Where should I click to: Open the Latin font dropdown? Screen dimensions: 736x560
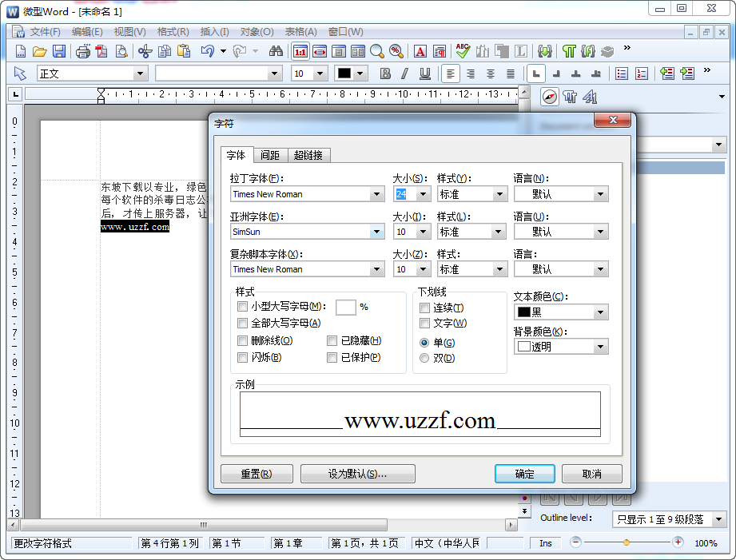click(x=376, y=194)
